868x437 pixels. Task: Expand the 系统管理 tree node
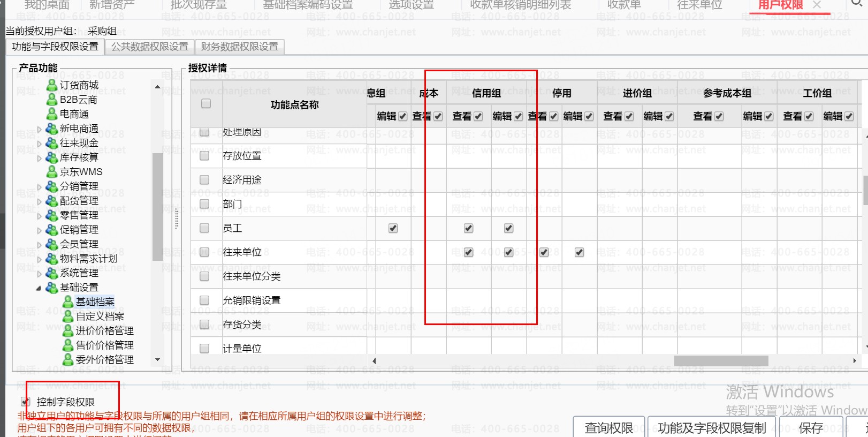(x=39, y=274)
